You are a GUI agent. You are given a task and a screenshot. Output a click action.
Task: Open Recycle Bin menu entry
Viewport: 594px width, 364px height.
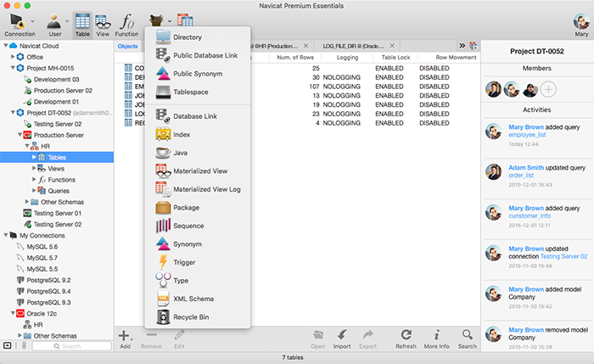pos(198,316)
